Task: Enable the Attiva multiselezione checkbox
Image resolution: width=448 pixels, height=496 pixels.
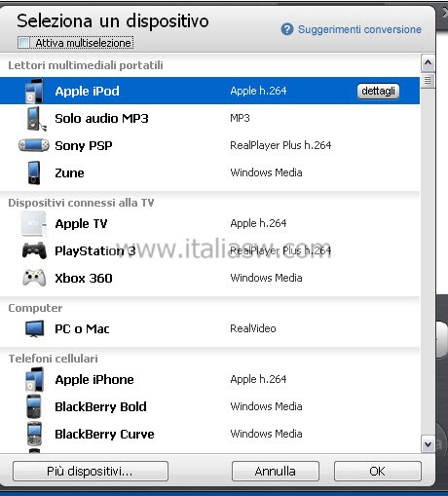Action: (x=23, y=43)
